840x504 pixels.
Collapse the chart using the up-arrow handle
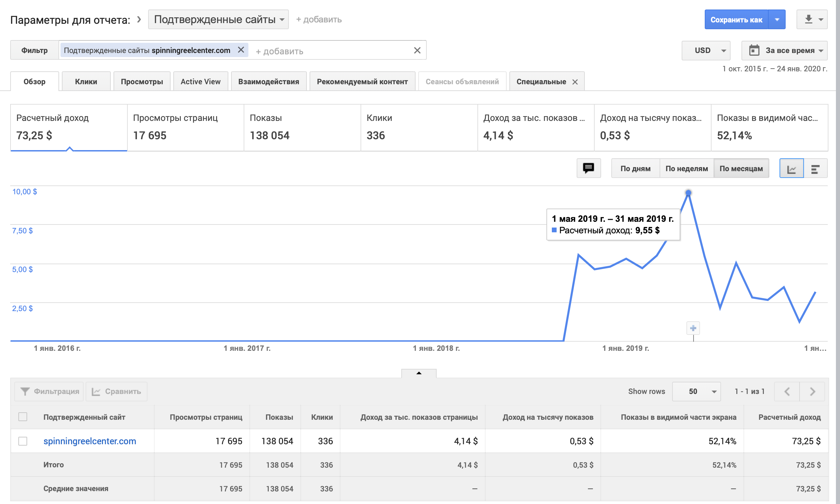pos(419,373)
